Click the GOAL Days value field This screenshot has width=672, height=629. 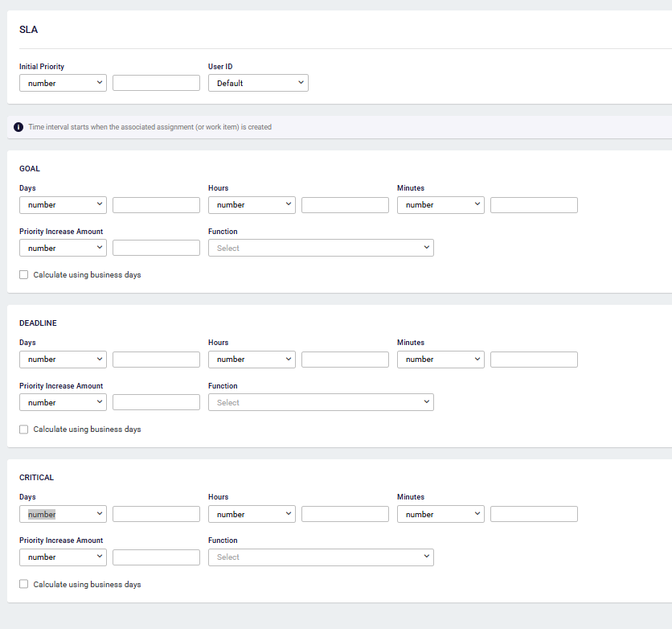click(x=157, y=205)
